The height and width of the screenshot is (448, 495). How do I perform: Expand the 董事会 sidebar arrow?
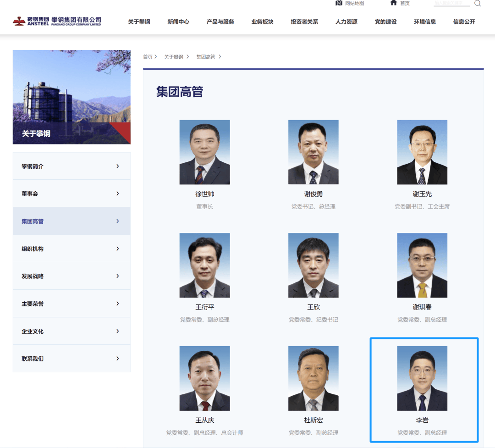(x=117, y=194)
